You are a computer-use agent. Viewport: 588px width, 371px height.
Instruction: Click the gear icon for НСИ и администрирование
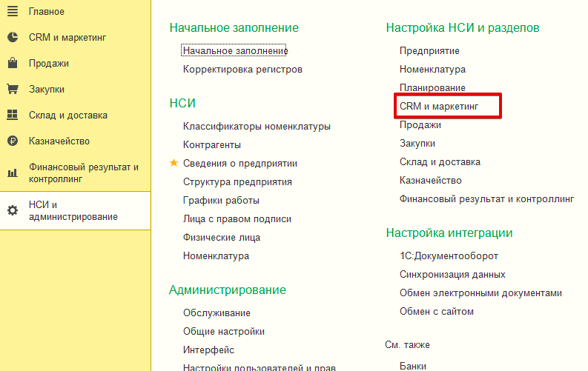(x=13, y=210)
